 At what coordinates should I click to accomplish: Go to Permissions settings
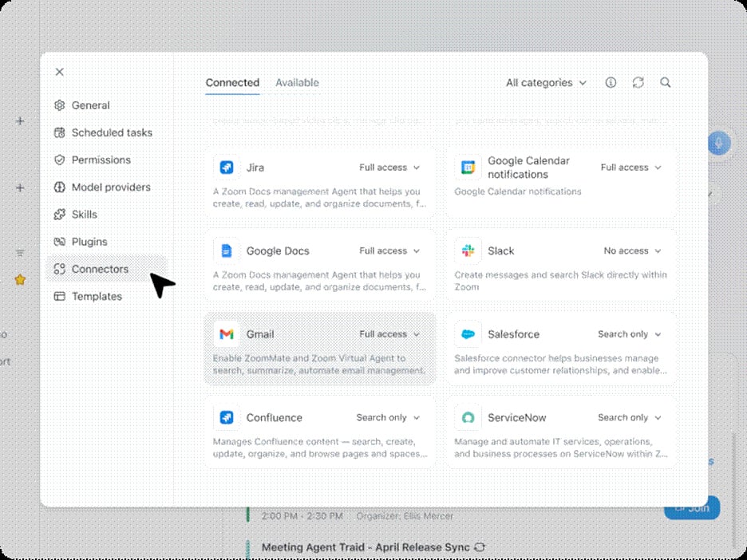pyautogui.click(x=106, y=160)
